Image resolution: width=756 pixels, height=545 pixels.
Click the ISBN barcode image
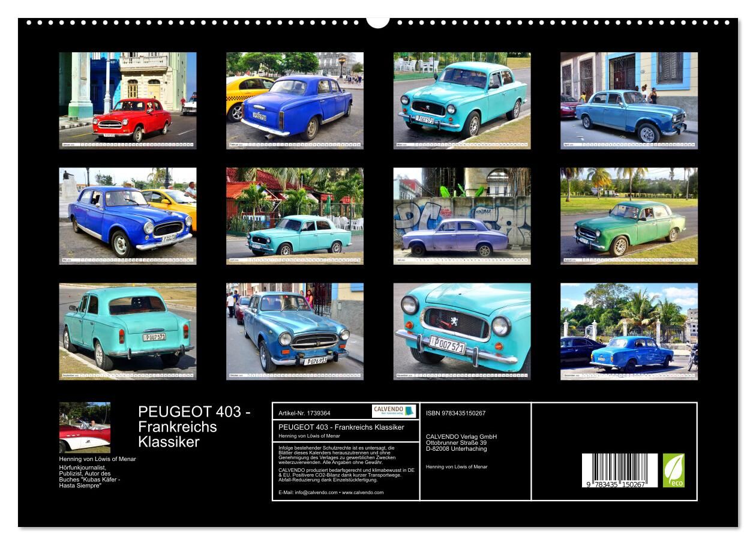[x=619, y=470]
